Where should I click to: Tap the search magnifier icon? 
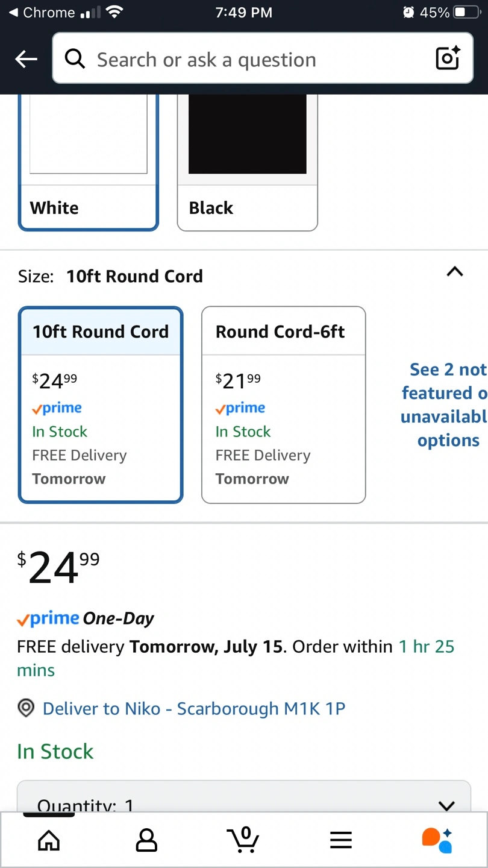coord(75,59)
